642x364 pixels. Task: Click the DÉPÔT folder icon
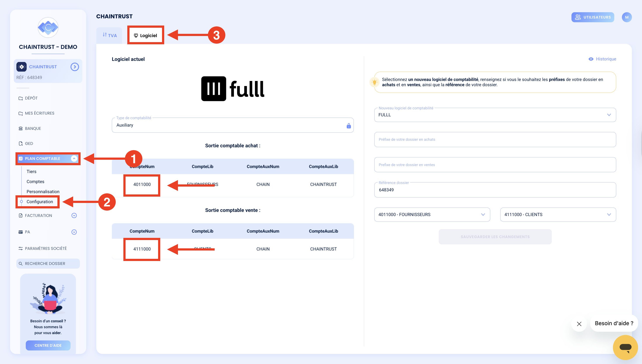coord(21,98)
